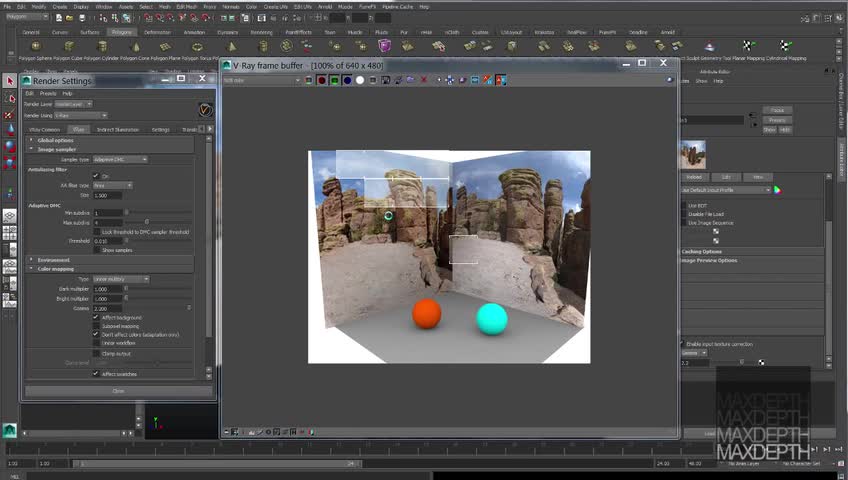Show red channel in V-Ray frame buffer
The height and width of the screenshot is (480, 848).
(x=322, y=80)
